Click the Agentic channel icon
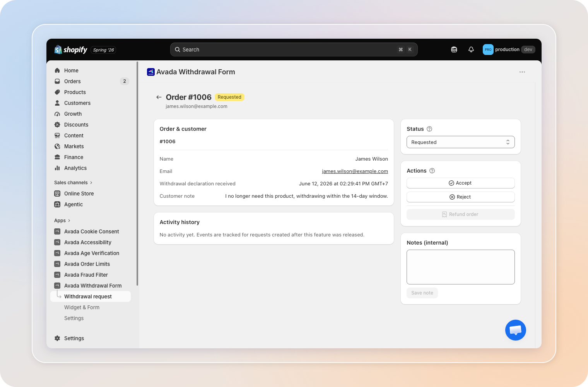This screenshot has width=588, height=387. (x=57, y=204)
